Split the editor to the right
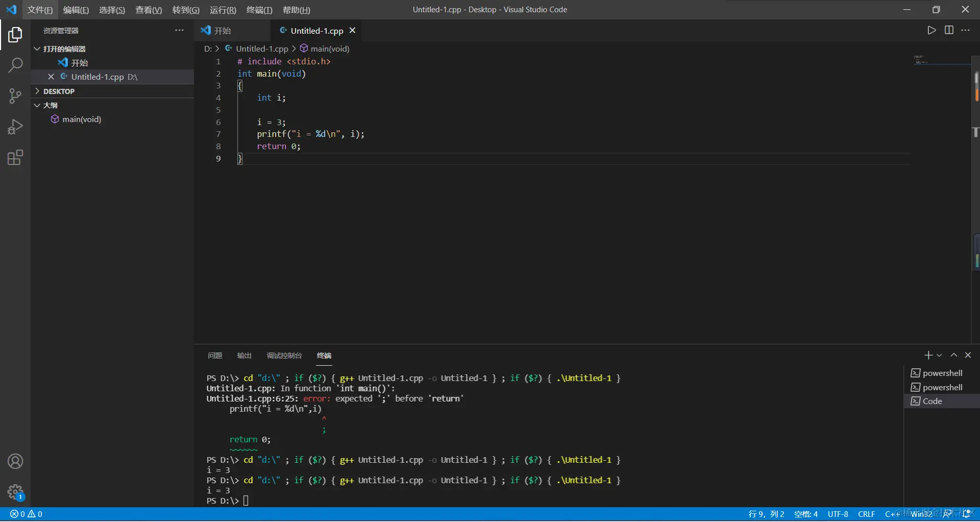This screenshot has width=980, height=522. 949,30
